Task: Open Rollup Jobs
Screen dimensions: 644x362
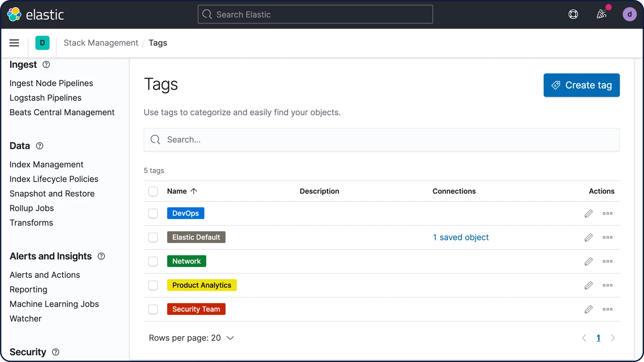Action: [x=32, y=208]
